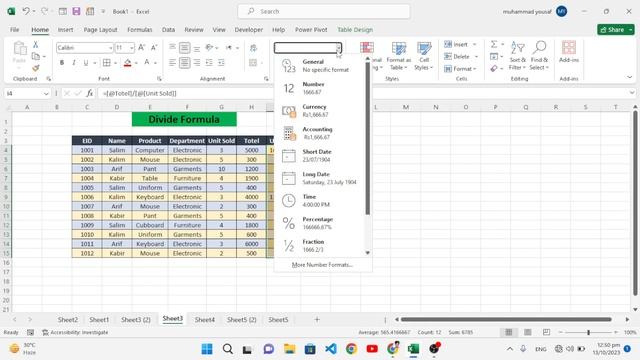Click the Copy icon in Clipboard group

tap(36, 56)
